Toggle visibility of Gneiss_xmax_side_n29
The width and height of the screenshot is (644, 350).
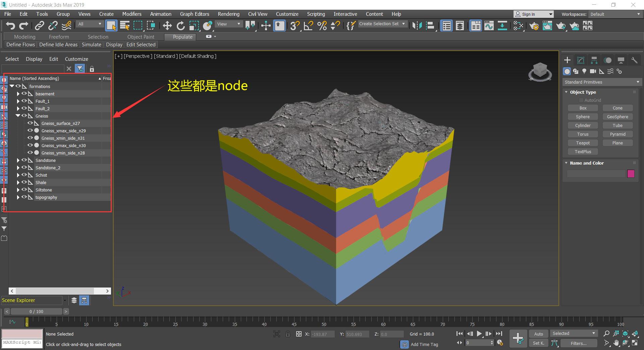30,131
